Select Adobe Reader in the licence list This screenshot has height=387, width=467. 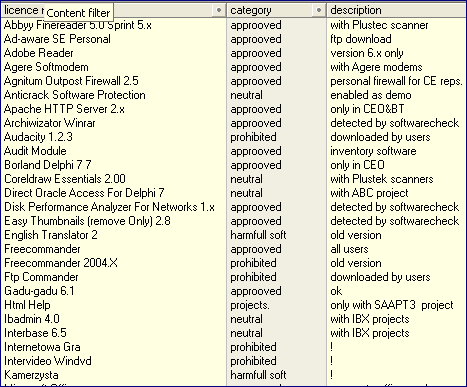click(38, 53)
